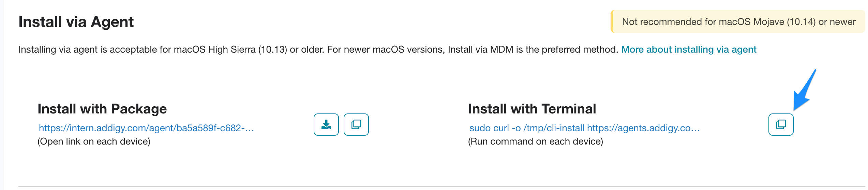This screenshot has width=868, height=190.
Task: Click the Run command on each device note
Action: pos(536,141)
